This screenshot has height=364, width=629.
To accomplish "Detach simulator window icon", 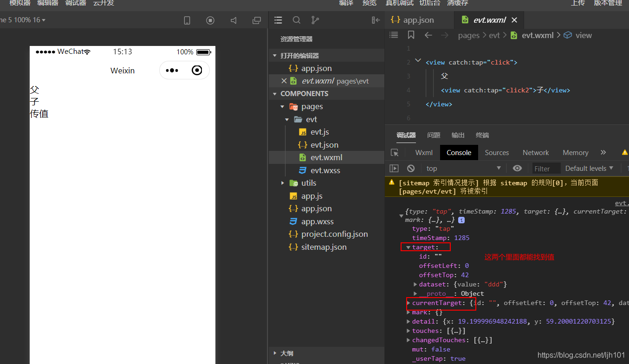I will [x=256, y=20].
